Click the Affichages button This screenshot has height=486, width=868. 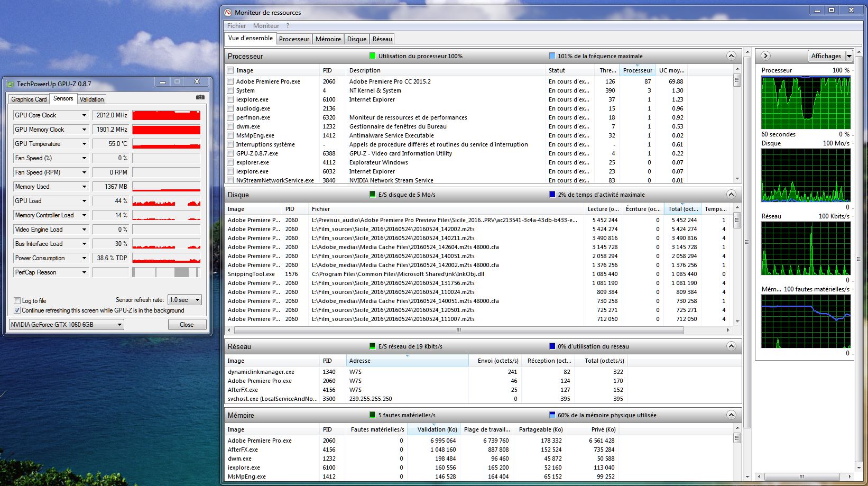click(826, 56)
